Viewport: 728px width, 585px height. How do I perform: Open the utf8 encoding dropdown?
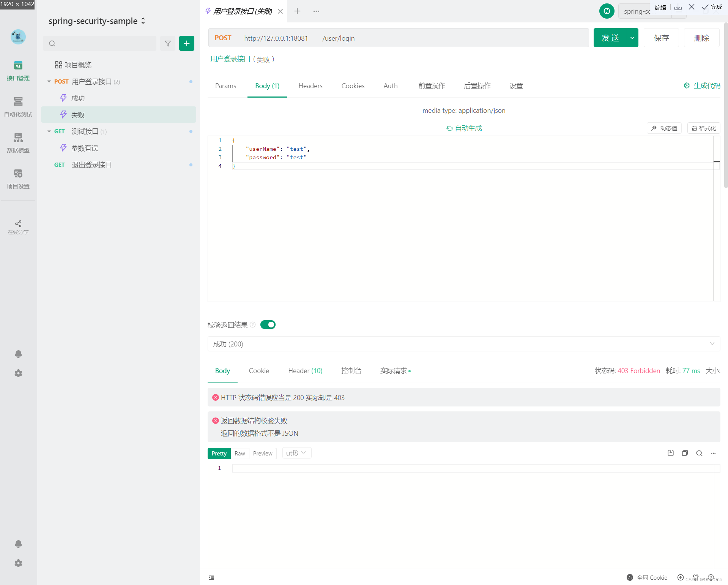pyautogui.click(x=296, y=453)
